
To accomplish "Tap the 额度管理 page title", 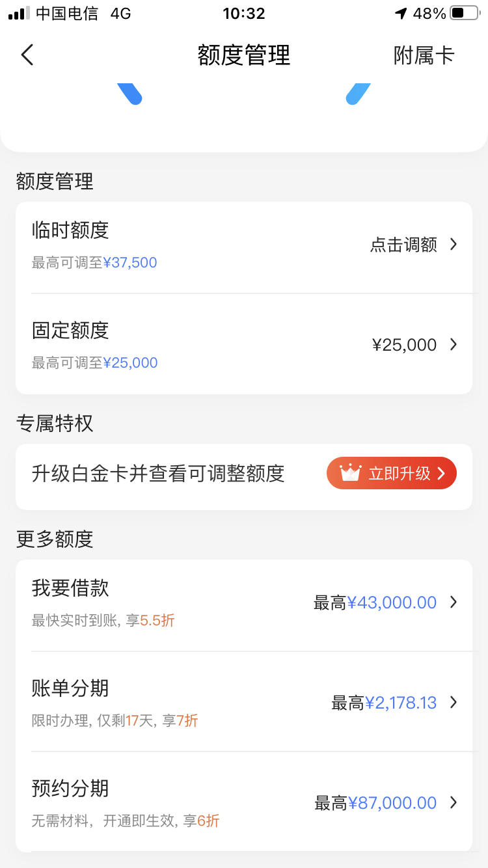I will click(244, 55).
